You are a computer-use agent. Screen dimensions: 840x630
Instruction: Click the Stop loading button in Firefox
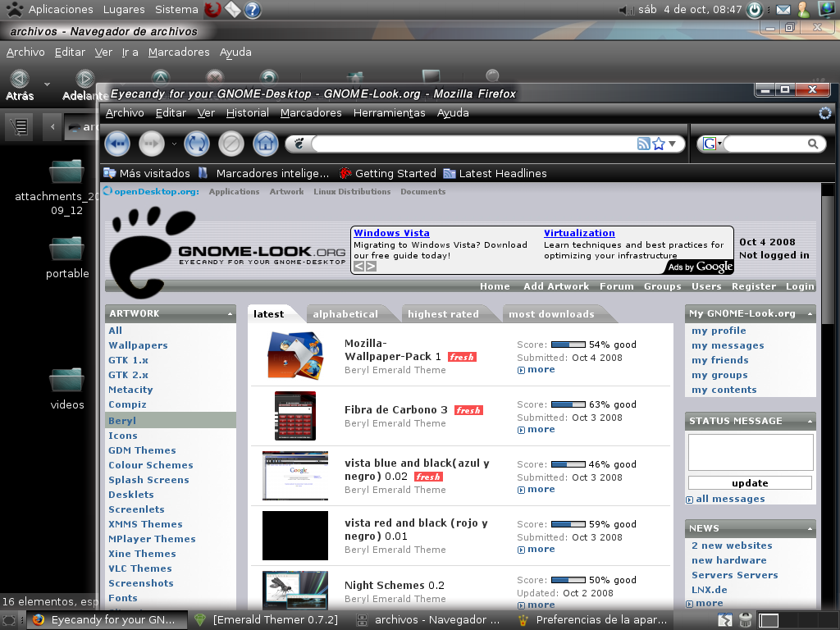(231, 144)
